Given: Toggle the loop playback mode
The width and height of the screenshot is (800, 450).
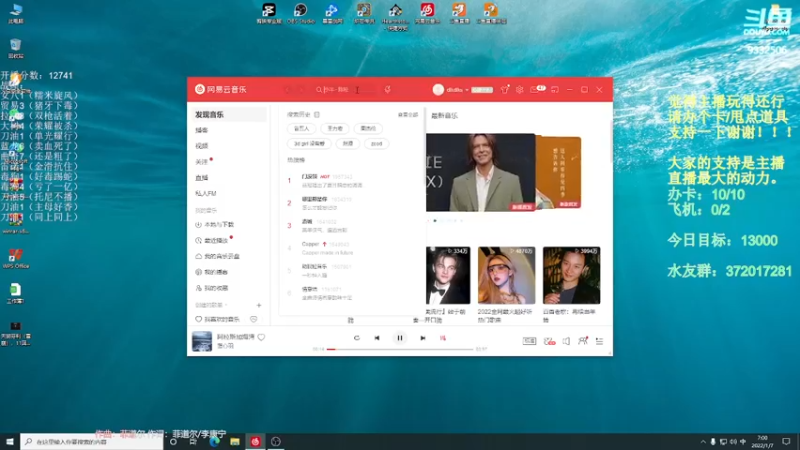Looking at the screenshot, I should coord(357,338).
